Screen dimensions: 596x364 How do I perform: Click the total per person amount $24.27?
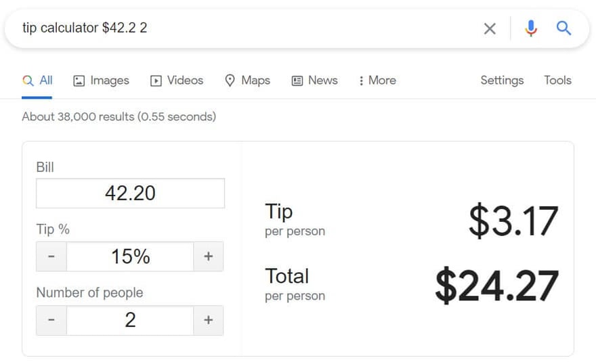pyautogui.click(x=496, y=286)
